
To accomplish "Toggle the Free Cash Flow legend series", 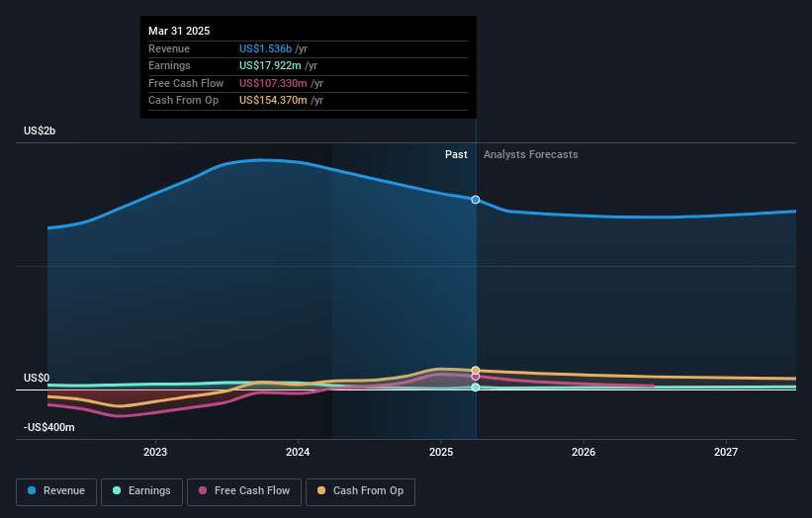I will pos(244,491).
